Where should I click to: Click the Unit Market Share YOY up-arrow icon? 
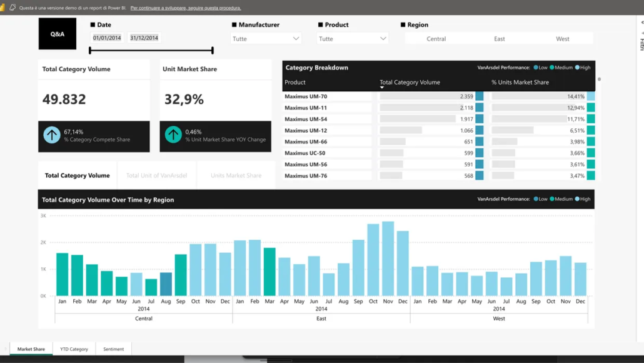pyautogui.click(x=173, y=135)
